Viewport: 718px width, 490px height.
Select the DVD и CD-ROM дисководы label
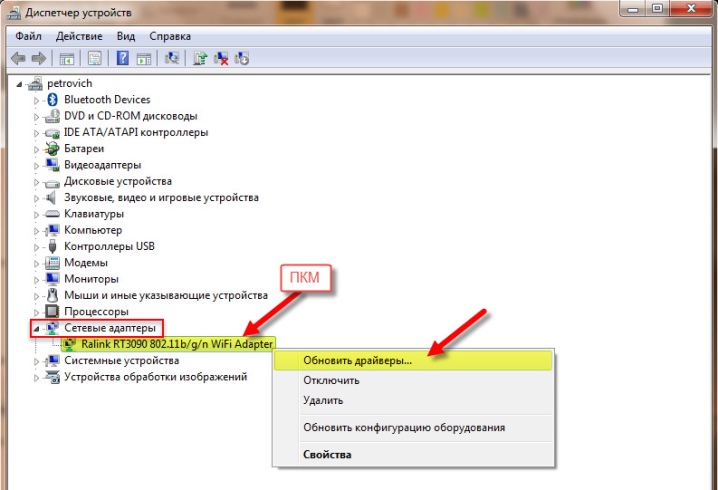[x=131, y=116]
